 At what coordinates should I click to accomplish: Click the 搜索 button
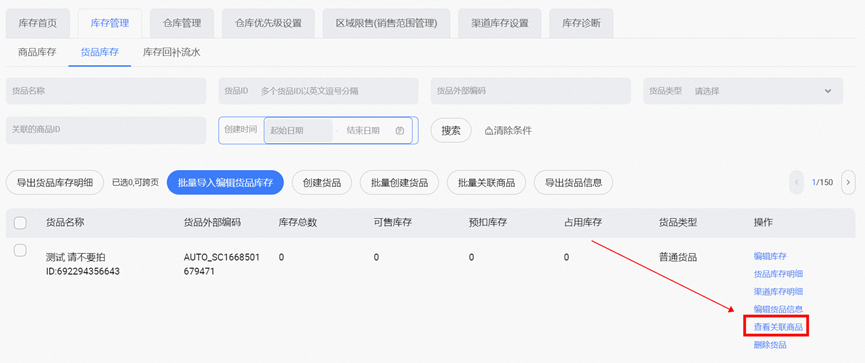point(451,131)
